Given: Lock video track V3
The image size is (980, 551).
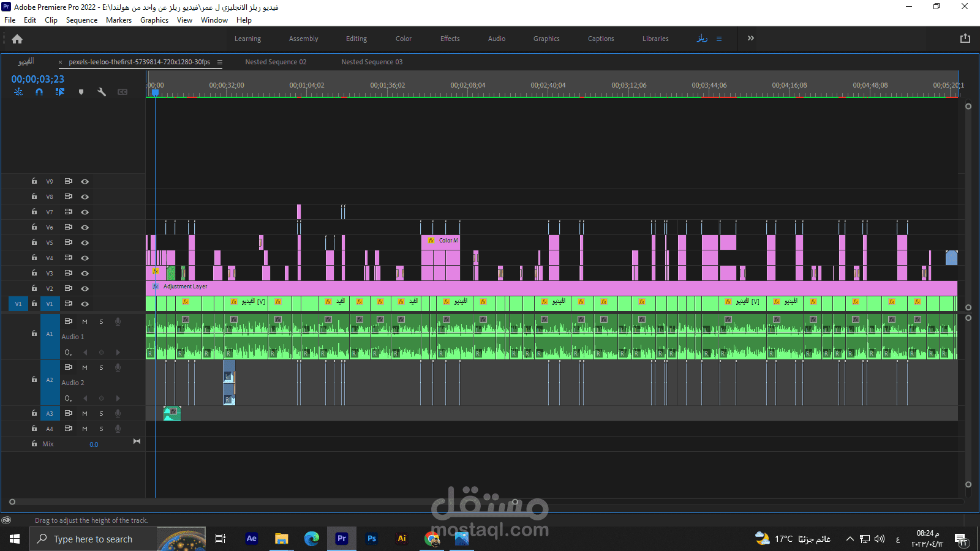Looking at the screenshot, I should coord(34,273).
